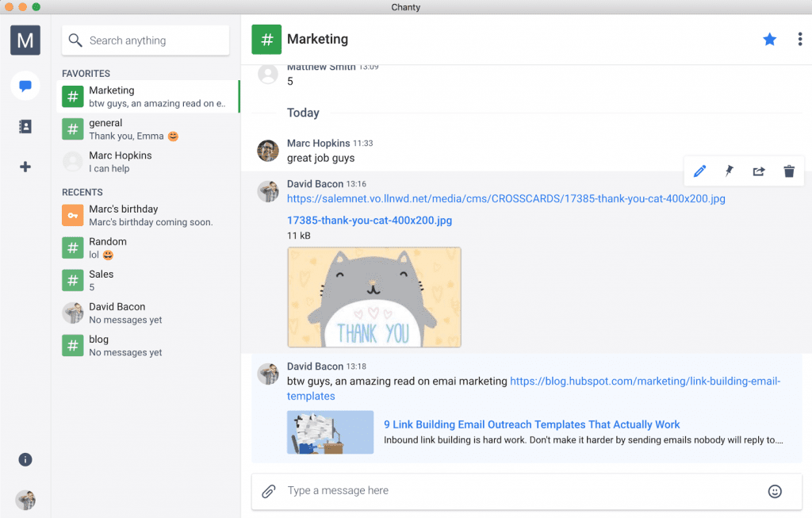This screenshot has height=518, width=812.
Task: Click Matthew Smith's avatar at the top
Action: click(268, 74)
